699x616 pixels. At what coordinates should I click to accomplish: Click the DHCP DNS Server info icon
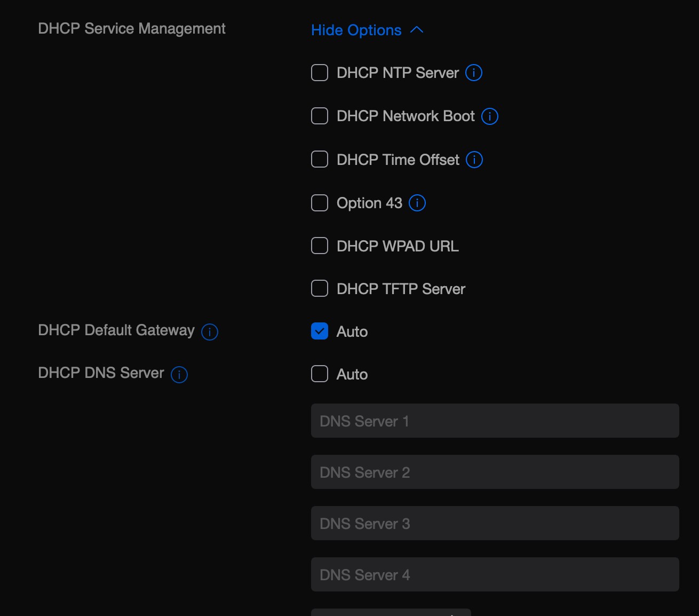tap(179, 375)
